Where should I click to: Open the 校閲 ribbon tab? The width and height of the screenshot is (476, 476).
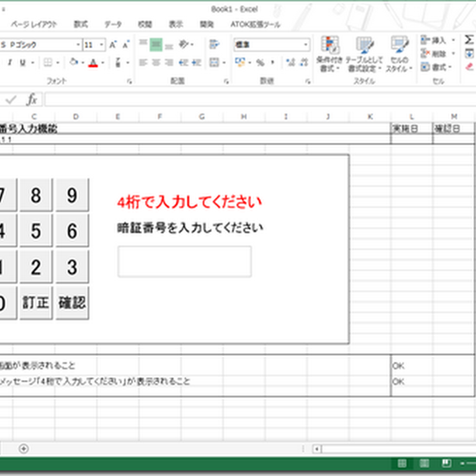pyautogui.click(x=145, y=24)
